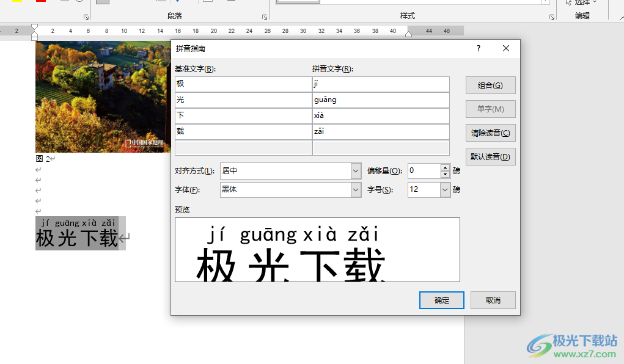Click the base text field containing 光

(243, 100)
